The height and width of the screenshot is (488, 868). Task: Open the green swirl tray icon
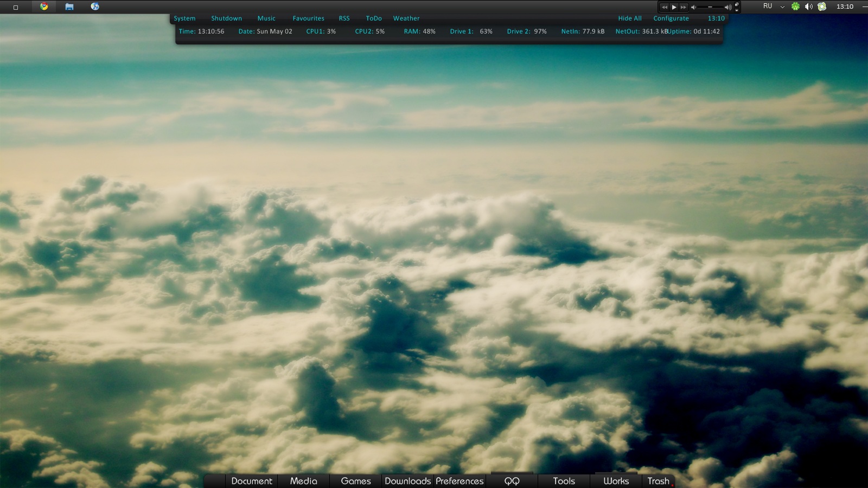click(822, 7)
